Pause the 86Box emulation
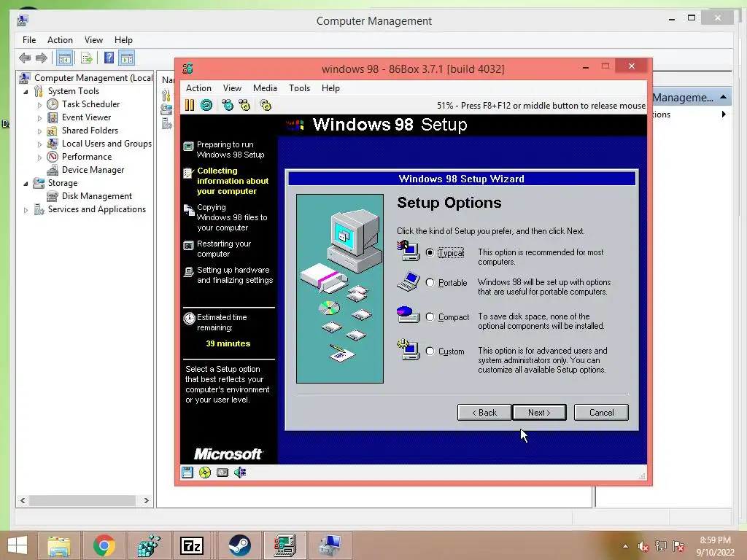The height and width of the screenshot is (560, 747). click(190, 105)
